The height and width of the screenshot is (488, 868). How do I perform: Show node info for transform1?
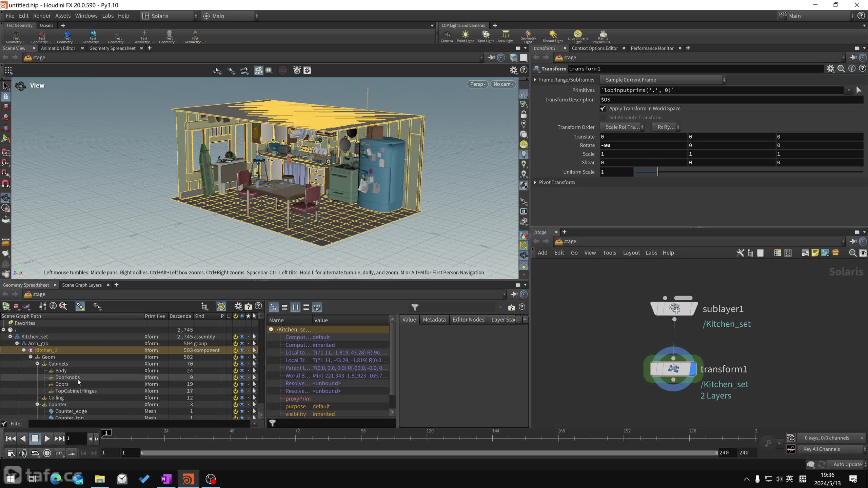852,68
